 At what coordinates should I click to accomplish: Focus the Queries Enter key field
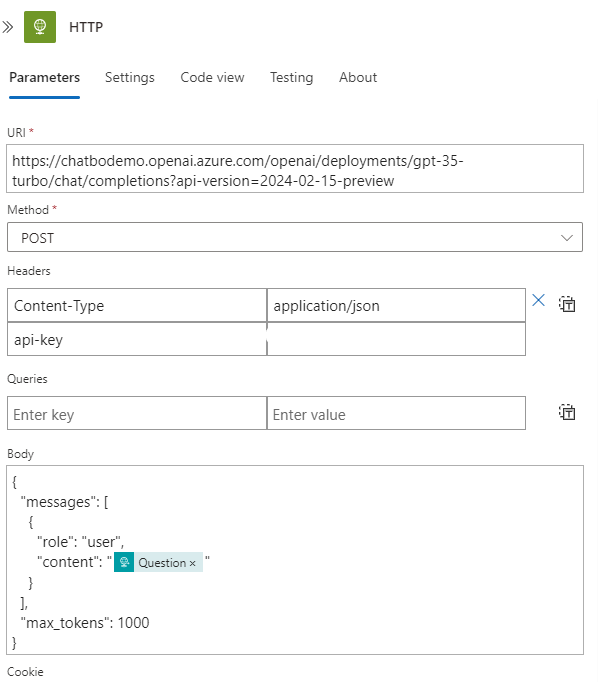pyautogui.click(x=137, y=413)
